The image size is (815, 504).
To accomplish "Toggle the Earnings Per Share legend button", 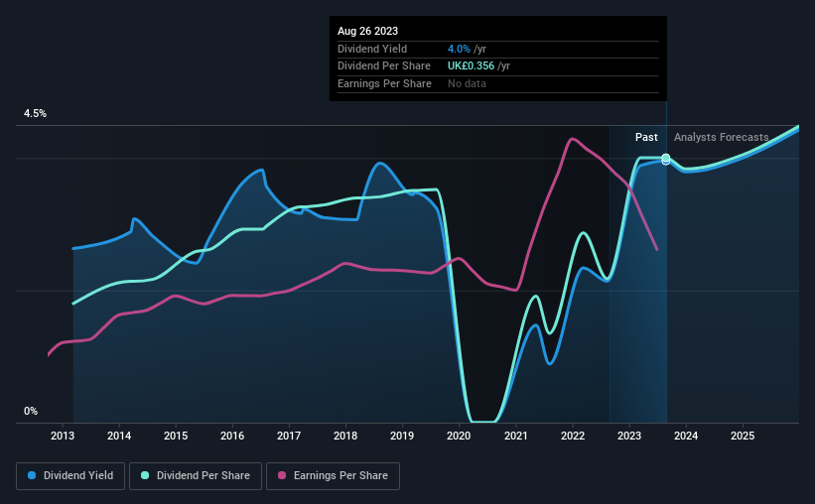I will tap(334, 476).
